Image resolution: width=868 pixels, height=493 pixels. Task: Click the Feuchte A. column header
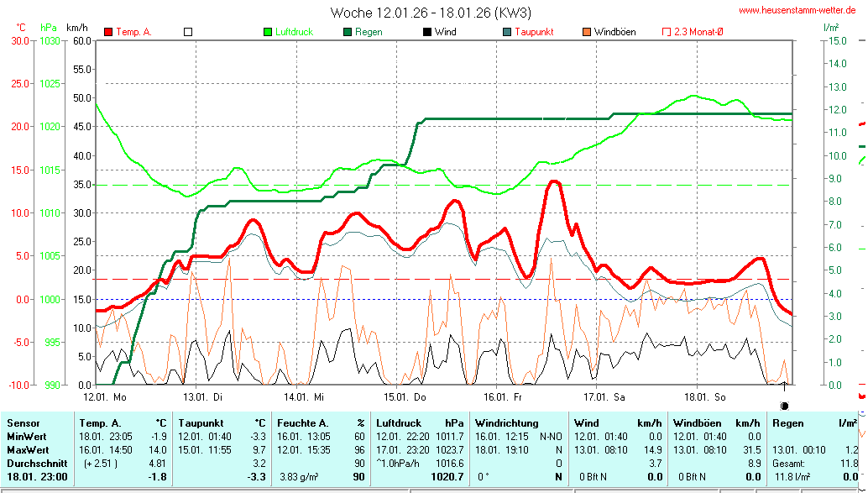[x=322, y=423]
